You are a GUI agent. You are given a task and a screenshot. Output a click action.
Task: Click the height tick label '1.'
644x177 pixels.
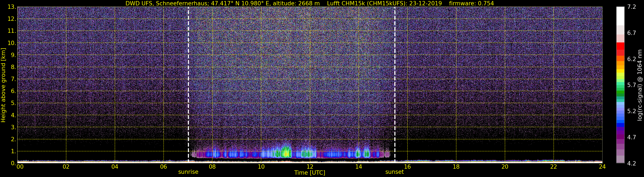pyautogui.click(x=13, y=151)
